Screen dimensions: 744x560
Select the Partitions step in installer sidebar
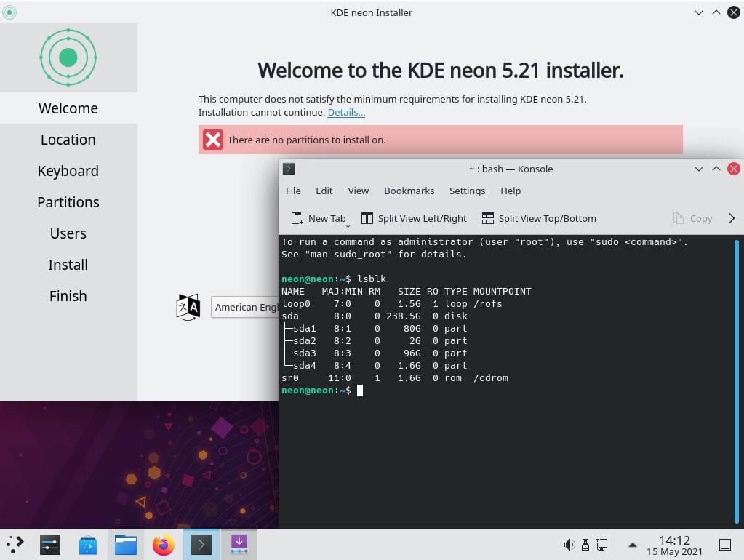68,202
